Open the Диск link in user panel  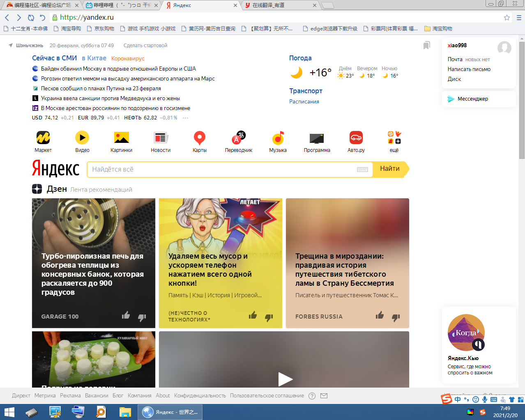454,79
